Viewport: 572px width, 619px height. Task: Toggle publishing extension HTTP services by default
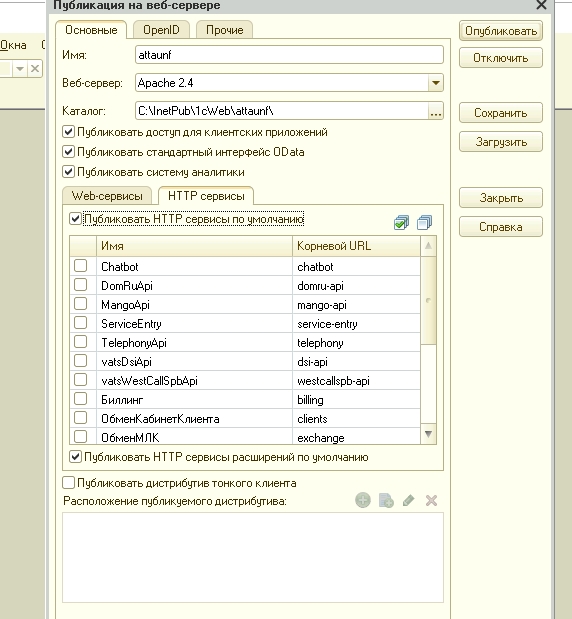click(75, 457)
